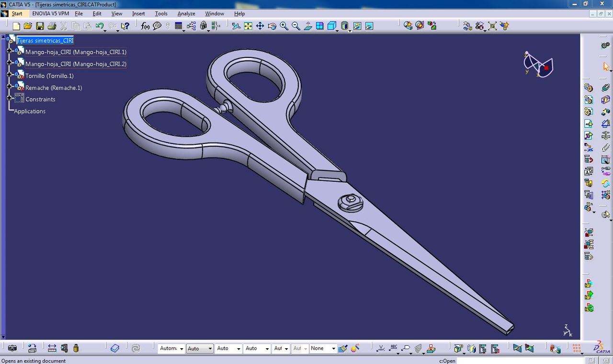
Task: Click the Capture camera icon
Action: (x=12, y=348)
